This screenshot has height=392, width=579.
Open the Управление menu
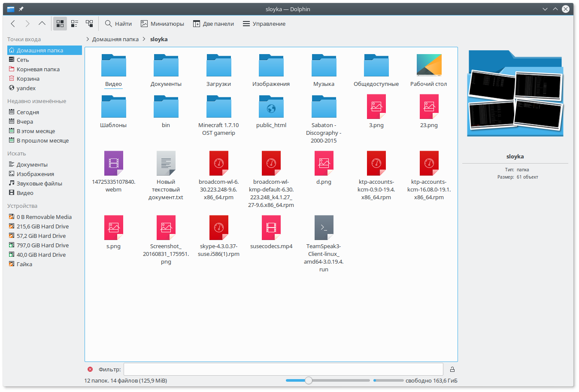[264, 24]
